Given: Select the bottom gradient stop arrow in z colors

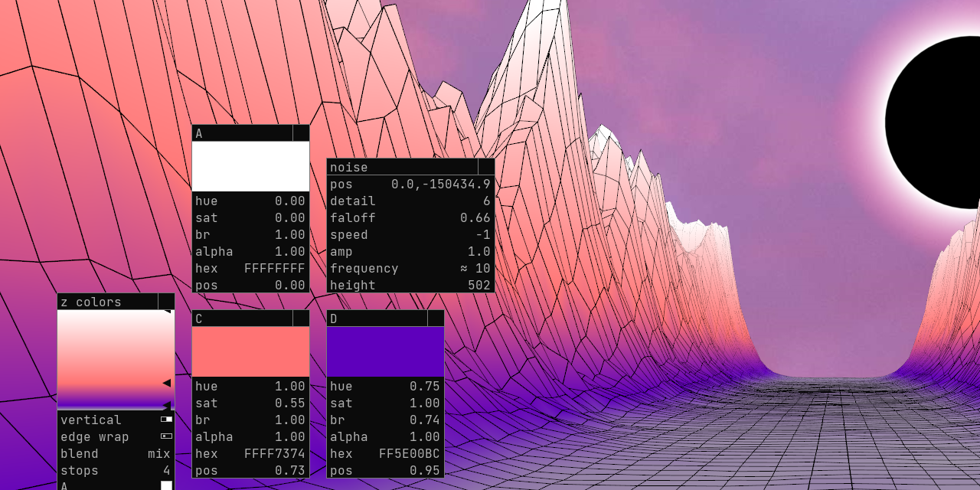Looking at the screenshot, I should 167,405.
